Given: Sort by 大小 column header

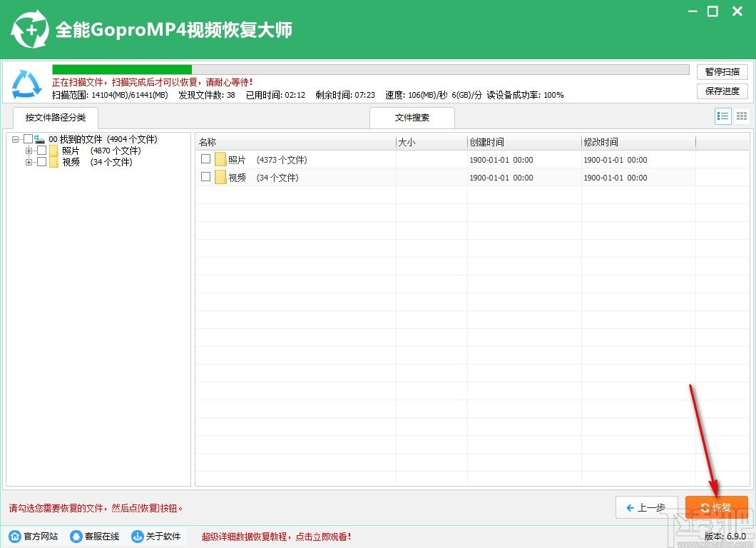Looking at the screenshot, I should click(431, 142).
